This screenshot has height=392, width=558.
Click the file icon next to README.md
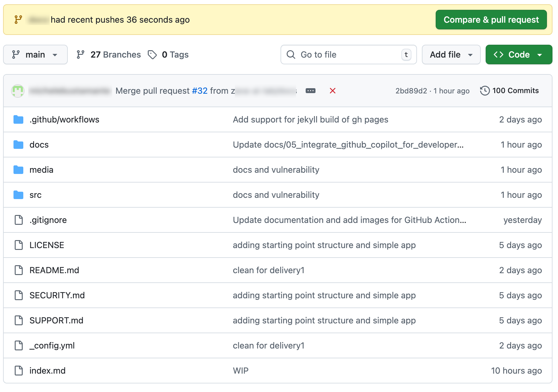18,270
